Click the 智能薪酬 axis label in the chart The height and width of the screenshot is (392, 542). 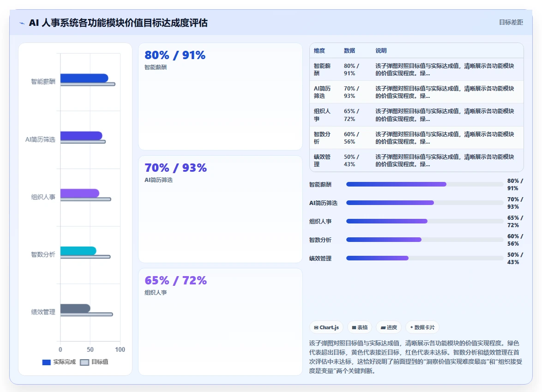point(43,82)
